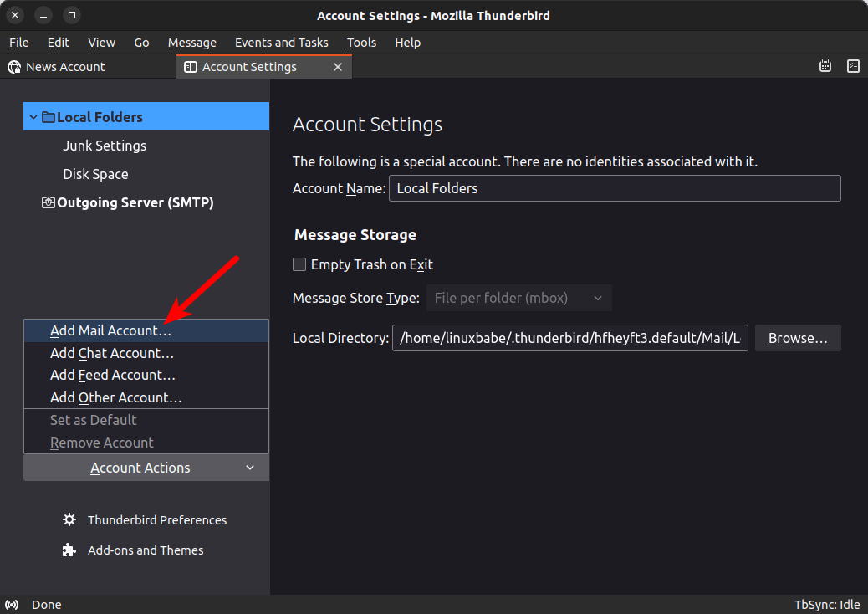
Task: Open the Message Store Type dropdown
Action: (518, 298)
